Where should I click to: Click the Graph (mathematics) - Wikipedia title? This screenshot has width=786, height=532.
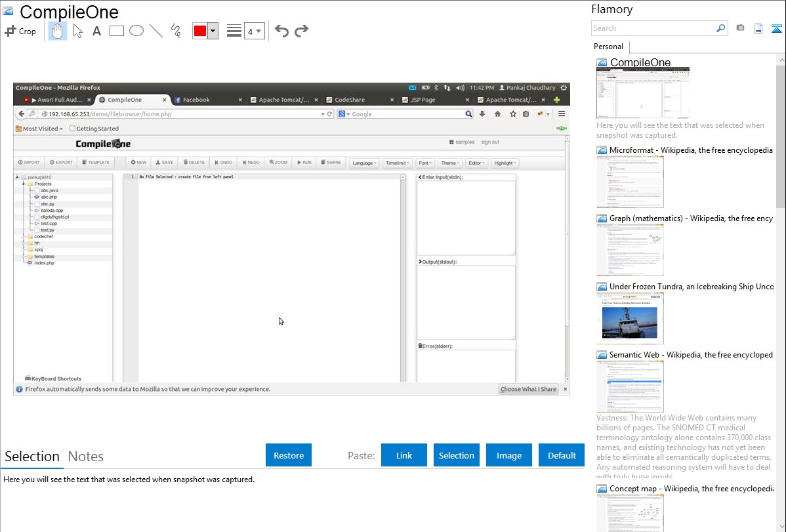(692, 218)
